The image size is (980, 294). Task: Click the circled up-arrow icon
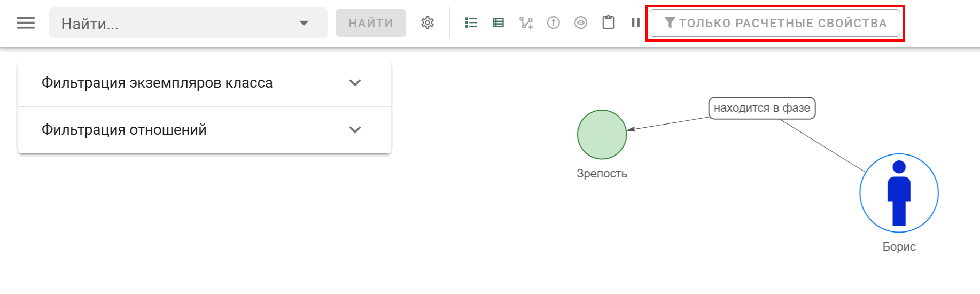point(554,22)
